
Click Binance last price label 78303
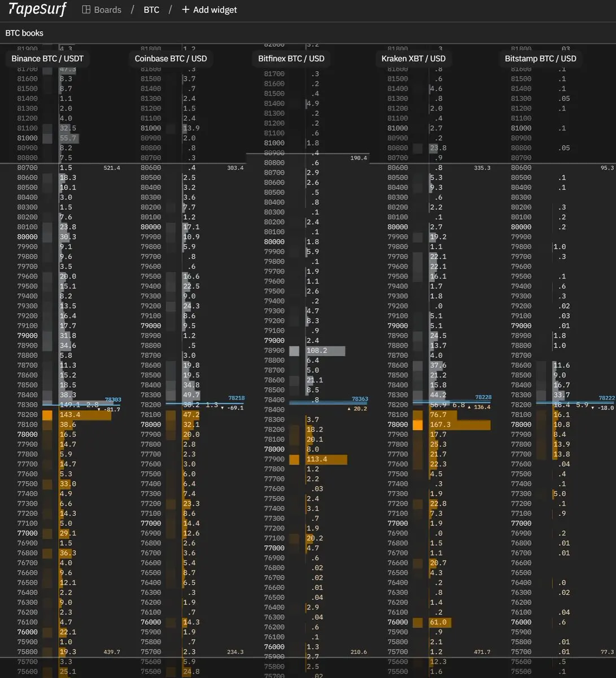tap(113, 399)
